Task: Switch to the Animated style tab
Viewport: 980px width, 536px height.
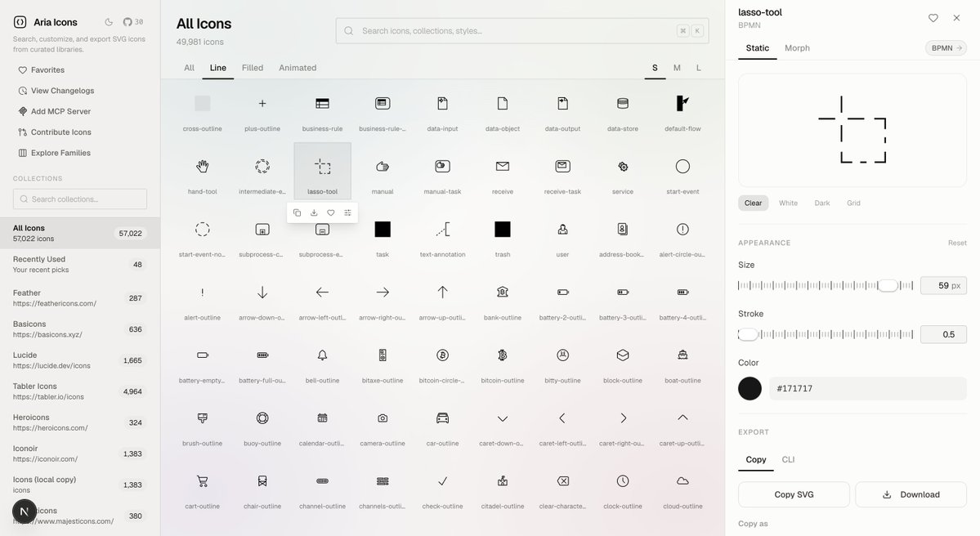Action: click(298, 68)
